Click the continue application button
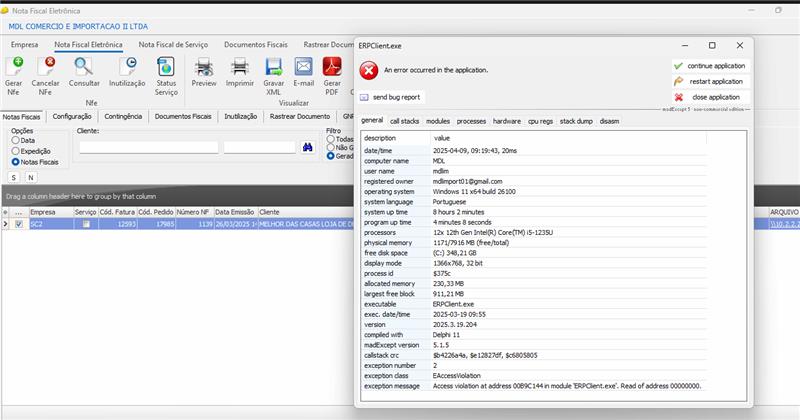This screenshot has height=420, width=800. [x=708, y=66]
